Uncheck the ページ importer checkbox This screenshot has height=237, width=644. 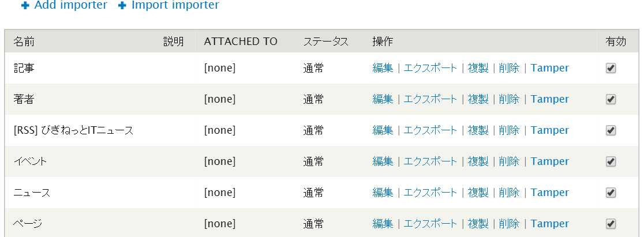[x=611, y=224]
